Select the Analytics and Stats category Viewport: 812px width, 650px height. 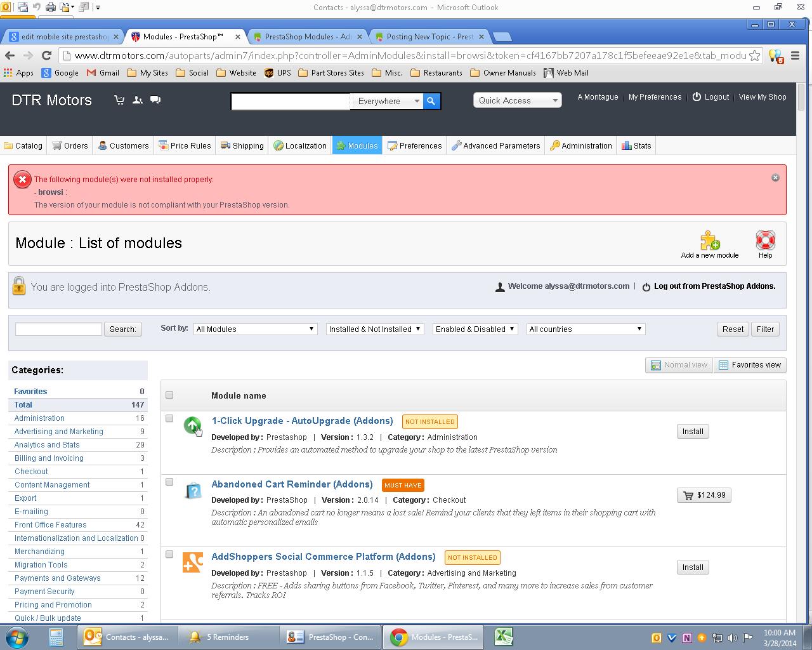(x=47, y=445)
